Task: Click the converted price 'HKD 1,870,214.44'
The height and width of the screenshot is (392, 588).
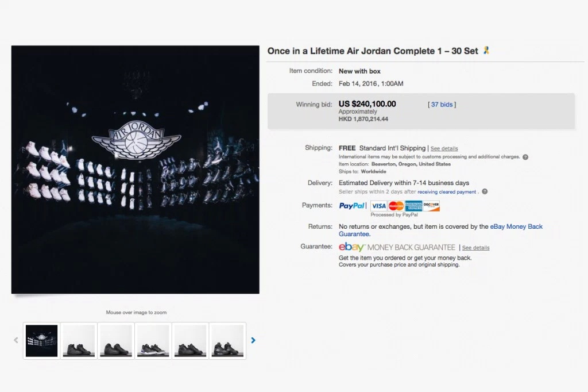Action: (363, 119)
